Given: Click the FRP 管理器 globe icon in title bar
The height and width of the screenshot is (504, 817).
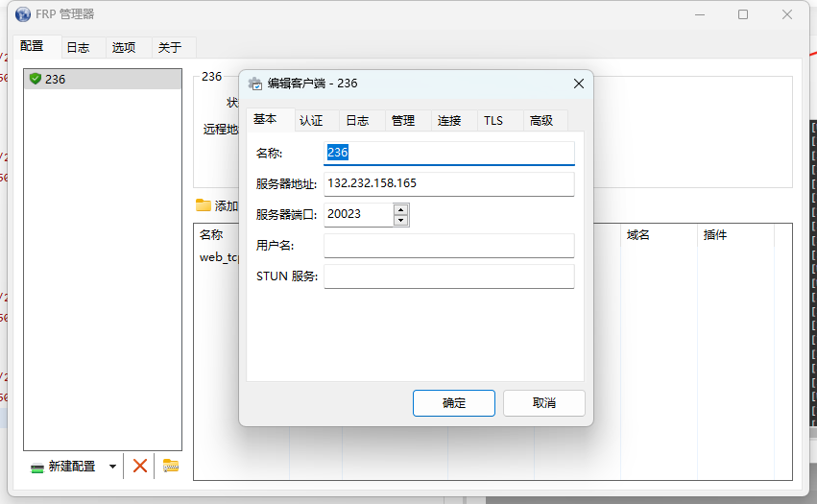Looking at the screenshot, I should (23, 14).
